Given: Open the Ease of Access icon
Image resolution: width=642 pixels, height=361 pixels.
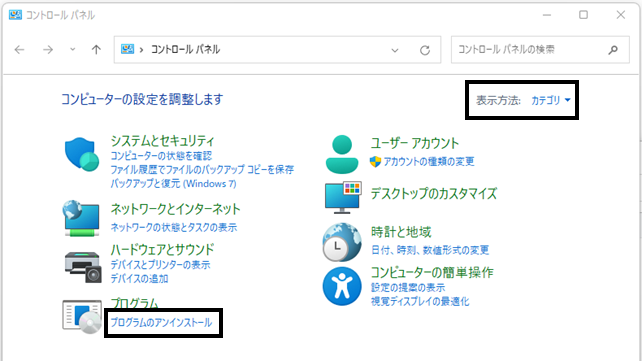Looking at the screenshot, I should (342, 286).
